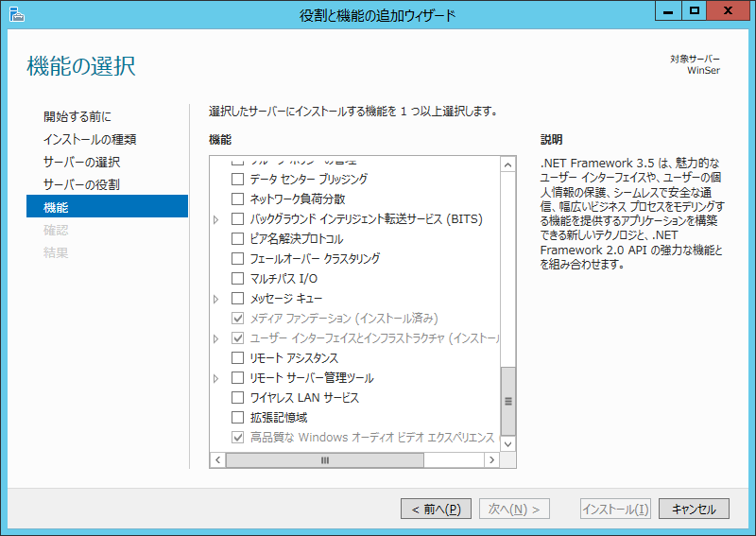The height and width of the screenshot is (536, 756).
Task: Click the grayed 高品質な Windows オーディオ ビデオ checkbox
Action: pos(238,437)
